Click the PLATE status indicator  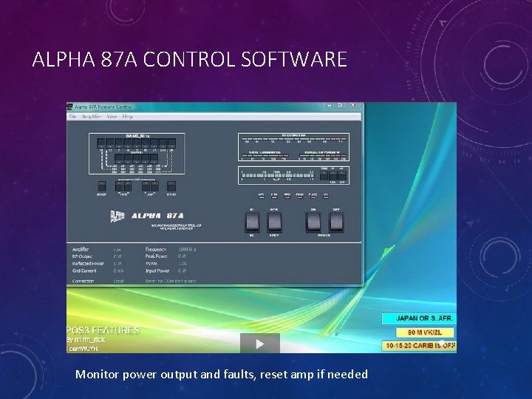[313, 196]
